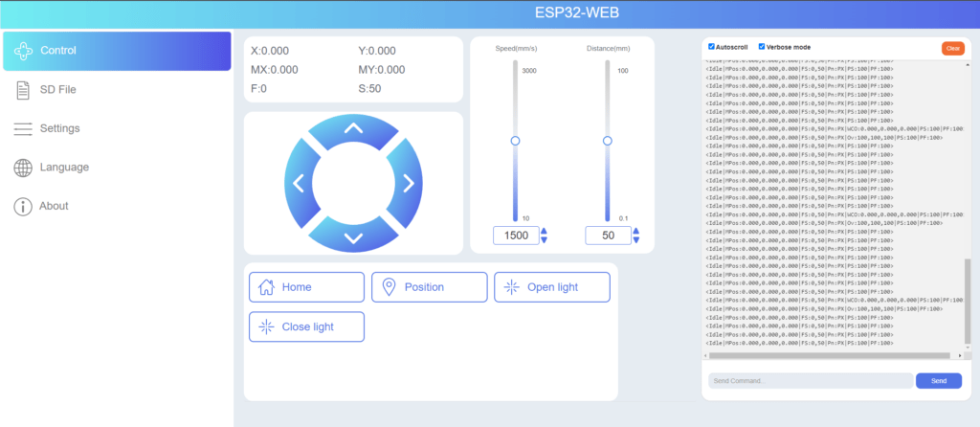Decrease speed value with down arrow
The height and width of the screenshot is (427, 980).
tap(544, 240)
